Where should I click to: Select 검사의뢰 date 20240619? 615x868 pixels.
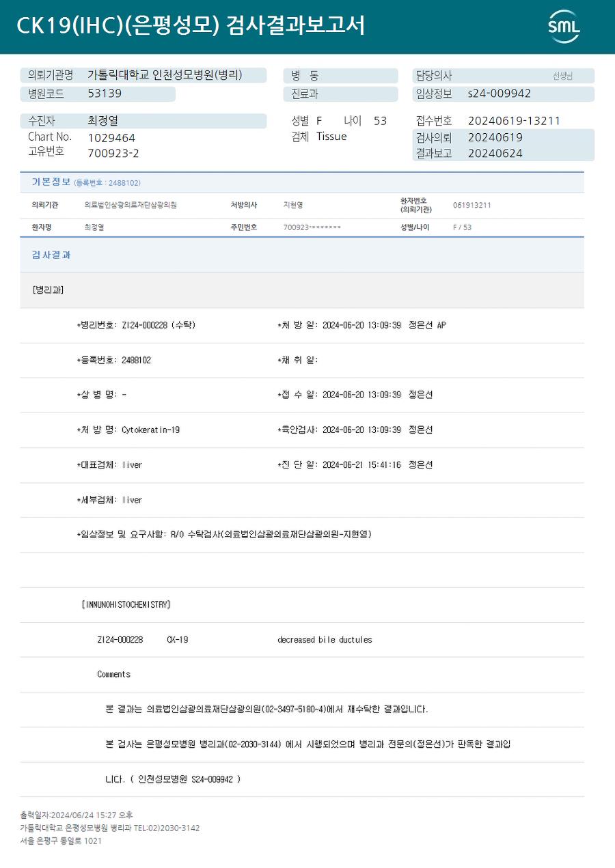pyautogui.click(x=495, y=137)
